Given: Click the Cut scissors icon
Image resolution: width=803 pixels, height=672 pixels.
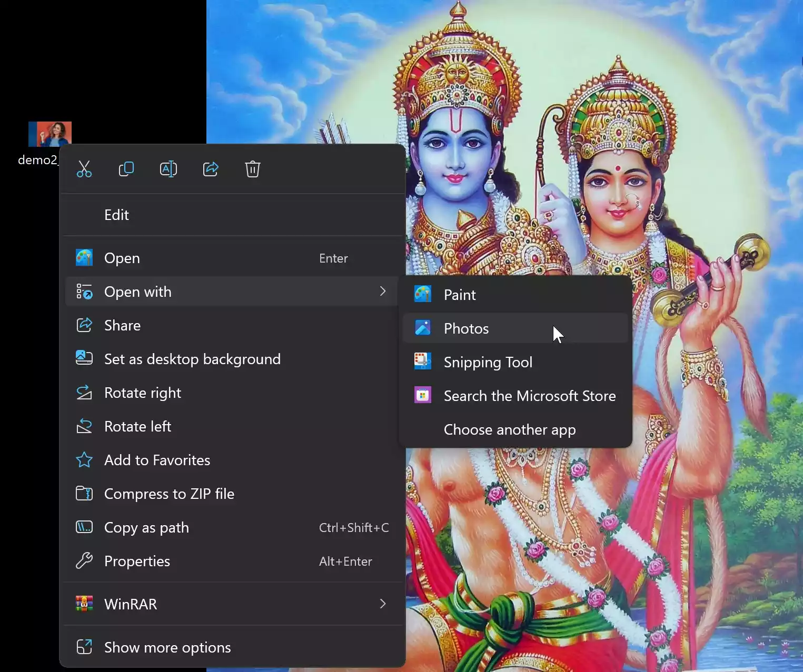Looking at the screenshot, I should 84,169.
